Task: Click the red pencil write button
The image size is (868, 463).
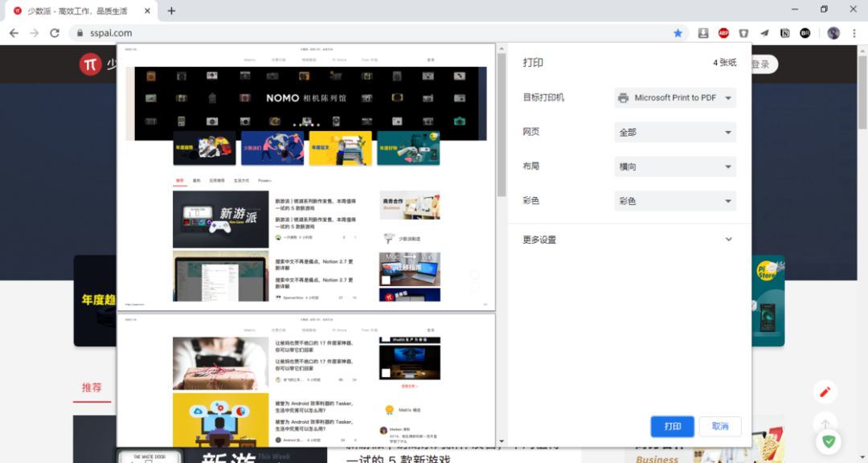Action: 825,392
